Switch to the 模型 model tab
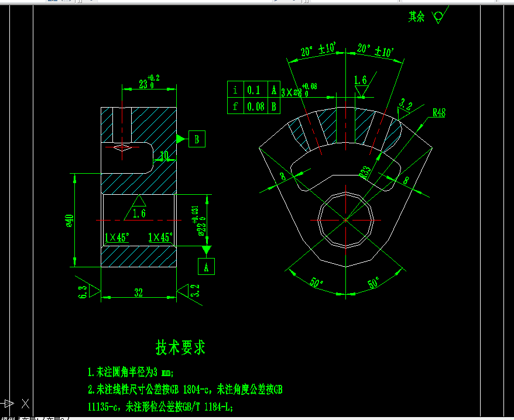The height and width of the screenshot is (420, 514). (x=9, y=418)
